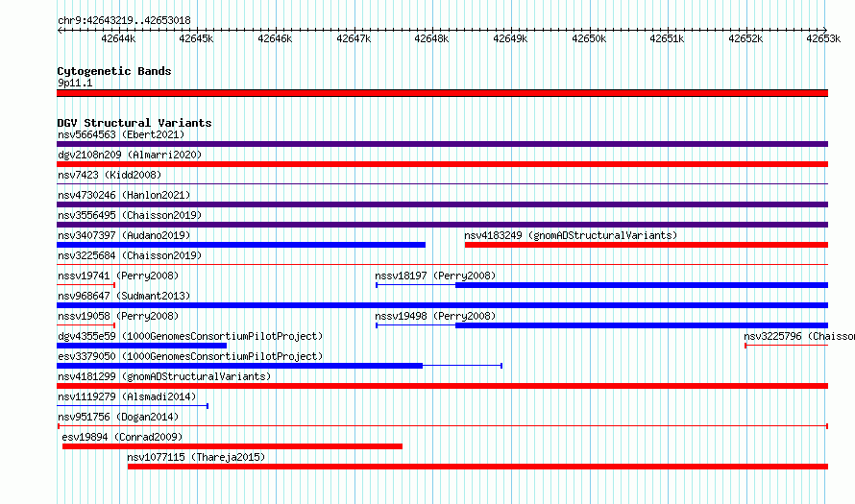The height and width of the screenshot is (504, 855).
Task: Click the red bar under nsv1077115
Action: (477, 467)
